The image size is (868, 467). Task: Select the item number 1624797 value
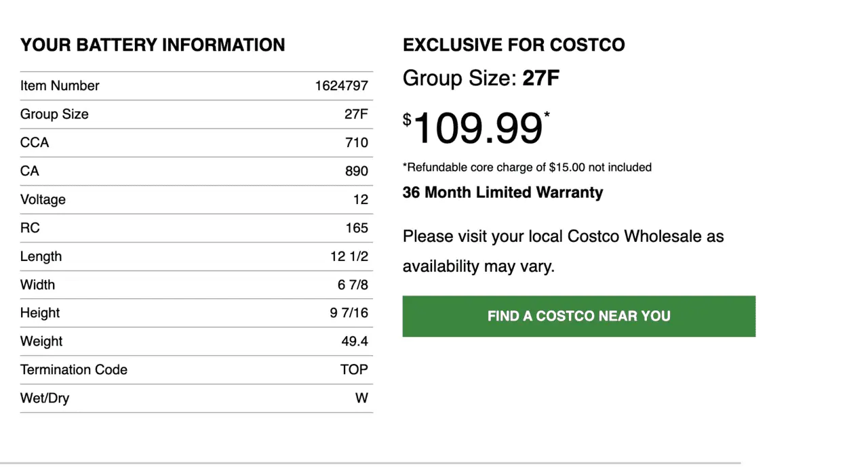pos(342,85)
